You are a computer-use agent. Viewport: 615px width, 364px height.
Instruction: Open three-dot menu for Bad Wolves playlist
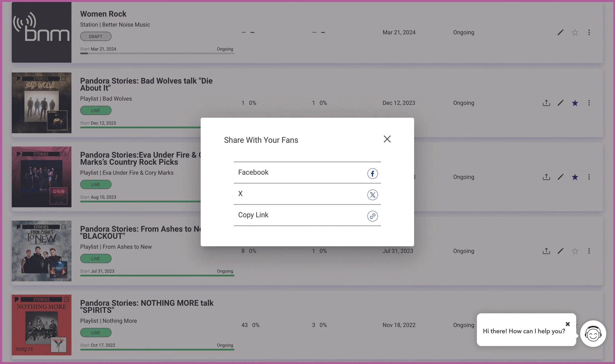589,103
